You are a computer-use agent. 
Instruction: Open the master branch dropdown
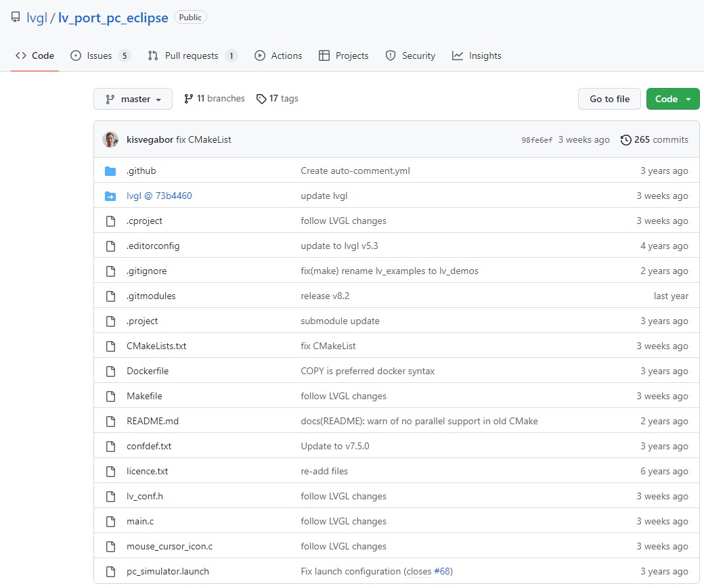tap(133, 99)
